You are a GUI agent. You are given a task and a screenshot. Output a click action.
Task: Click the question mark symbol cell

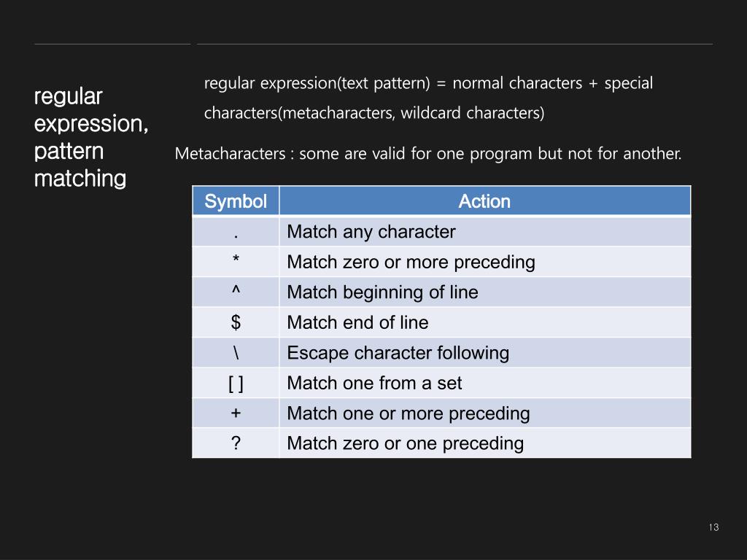(x=236, y=443)
